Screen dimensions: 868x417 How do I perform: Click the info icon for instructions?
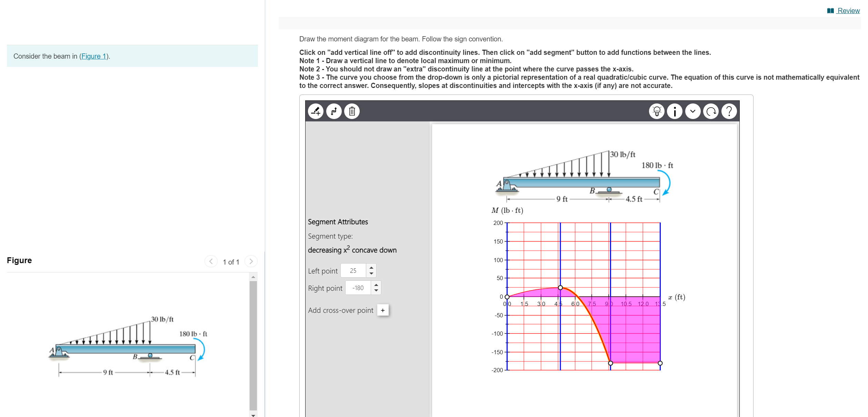675,111
